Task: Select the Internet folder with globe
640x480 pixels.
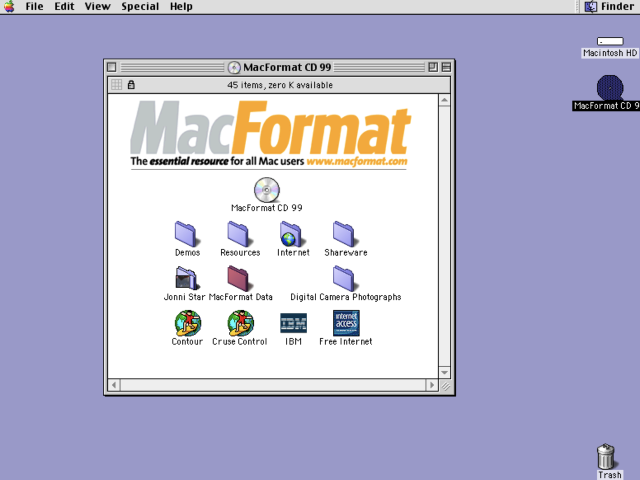Action: [291, 234]
